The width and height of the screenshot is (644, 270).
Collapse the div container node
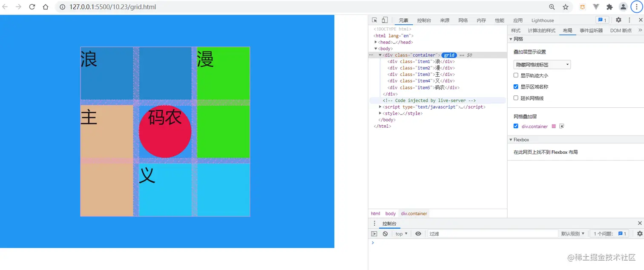click(380, 55)
